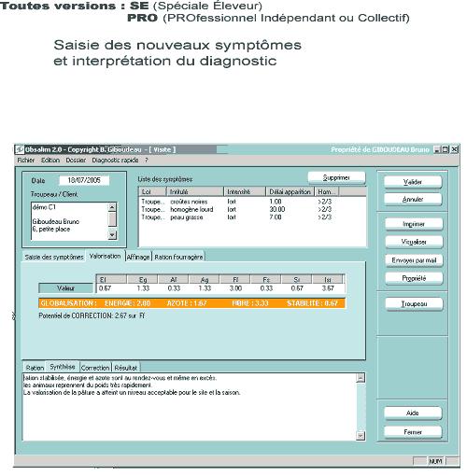Switch to the Correction bottom tab
Screen dimensions: 467x476
[x=95, y=368]
